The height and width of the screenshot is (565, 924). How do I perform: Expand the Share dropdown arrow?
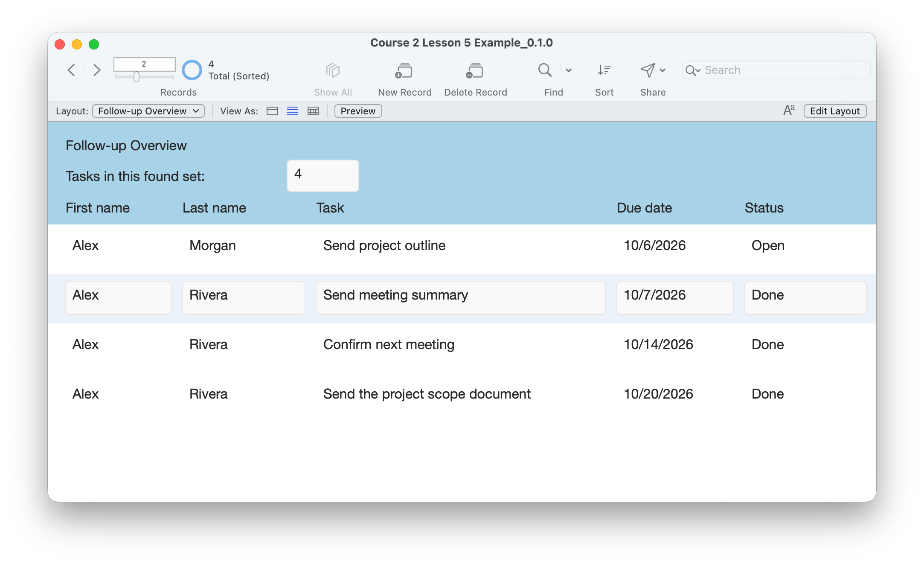coord(662,70)
